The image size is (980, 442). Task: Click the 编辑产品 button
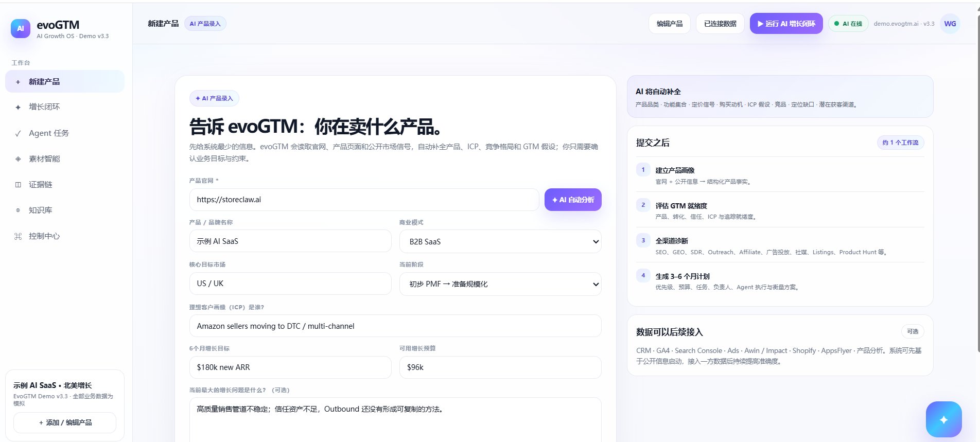tap(670, 24)
